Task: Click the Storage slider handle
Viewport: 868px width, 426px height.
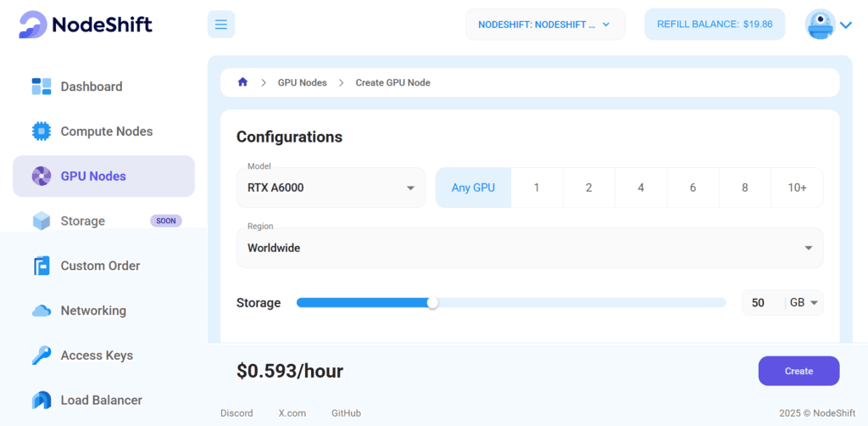Action: click(433, 303)
